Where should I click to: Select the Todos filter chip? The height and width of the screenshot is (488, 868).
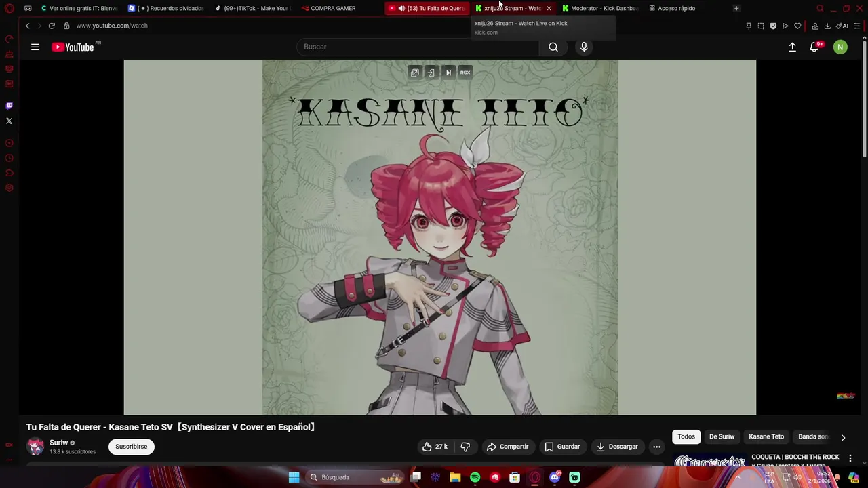click(x=686, y=437)
